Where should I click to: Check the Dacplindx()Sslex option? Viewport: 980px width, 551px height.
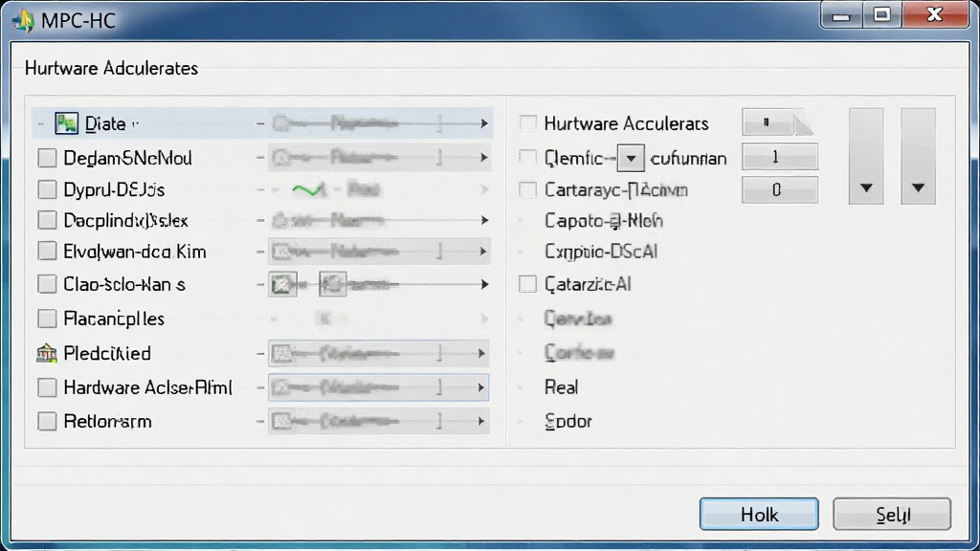point(47,220)
